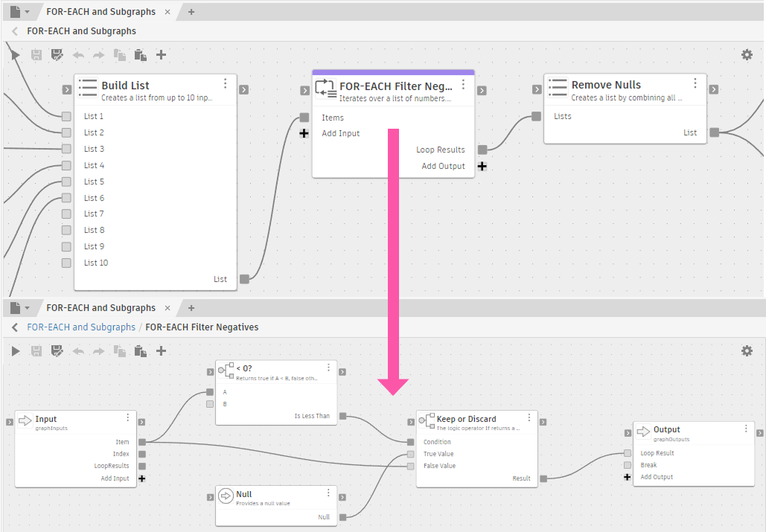Image resolution: width=766 pixels, height=532 pixels.
Task: Add a node with lower toolbar plus icon
Action: pyautogui.click(x=162, y=351)
